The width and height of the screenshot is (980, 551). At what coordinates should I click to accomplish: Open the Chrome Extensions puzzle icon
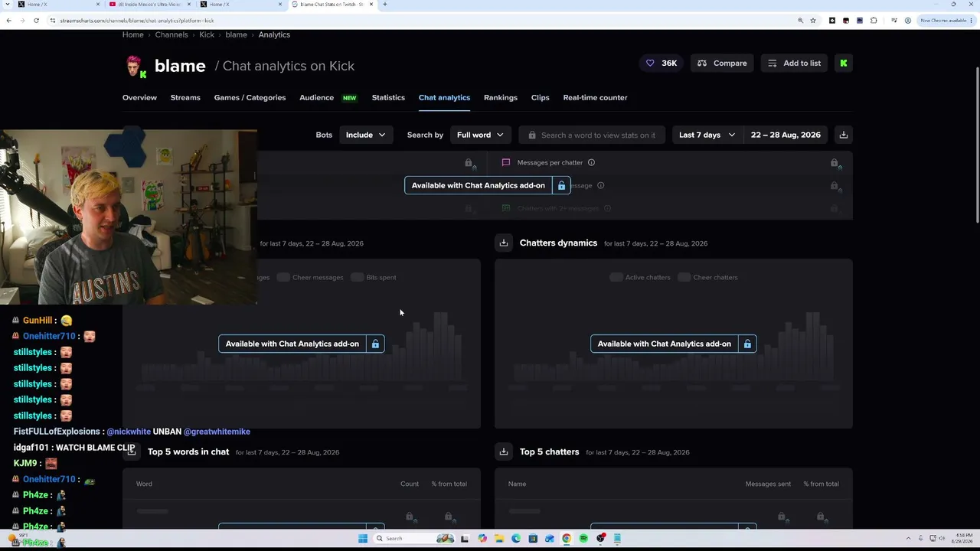pos(874,21)
